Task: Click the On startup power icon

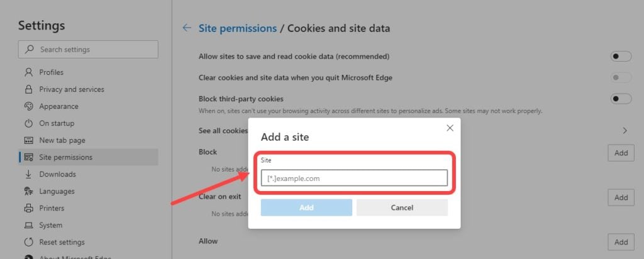Action: pyautogui.click(x=28, y=123)
